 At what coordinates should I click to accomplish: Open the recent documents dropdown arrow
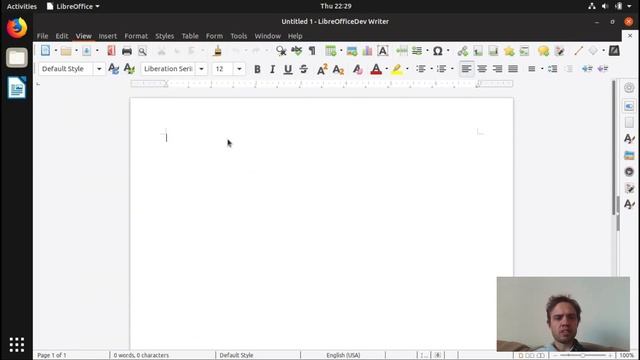point(76,51)
